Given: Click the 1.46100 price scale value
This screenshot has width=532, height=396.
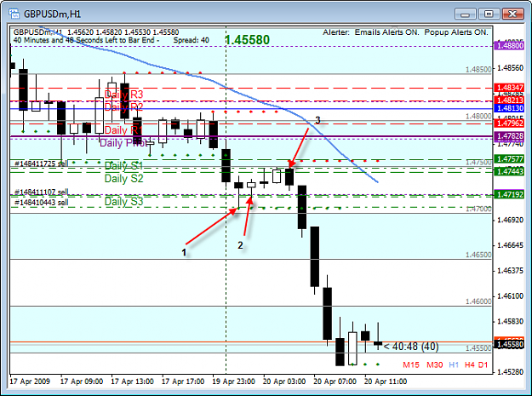Looking at the screenshot, I should (510, 296).
